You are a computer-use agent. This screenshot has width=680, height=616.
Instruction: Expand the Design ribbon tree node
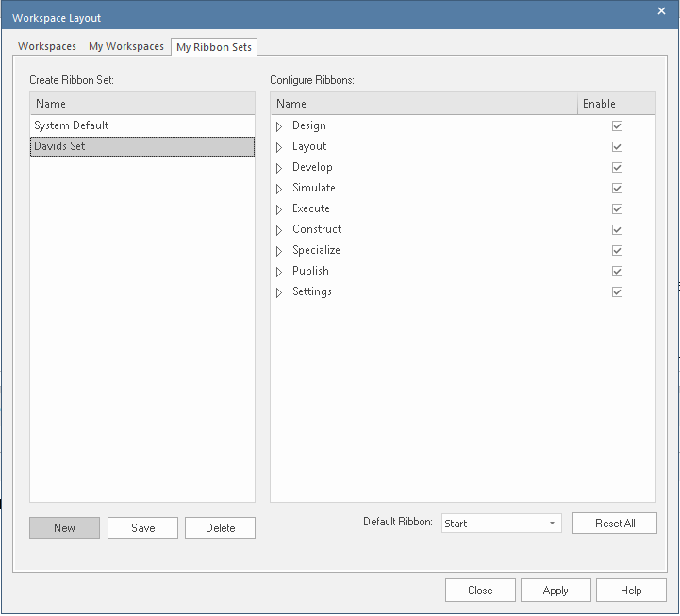pos(279,126)
